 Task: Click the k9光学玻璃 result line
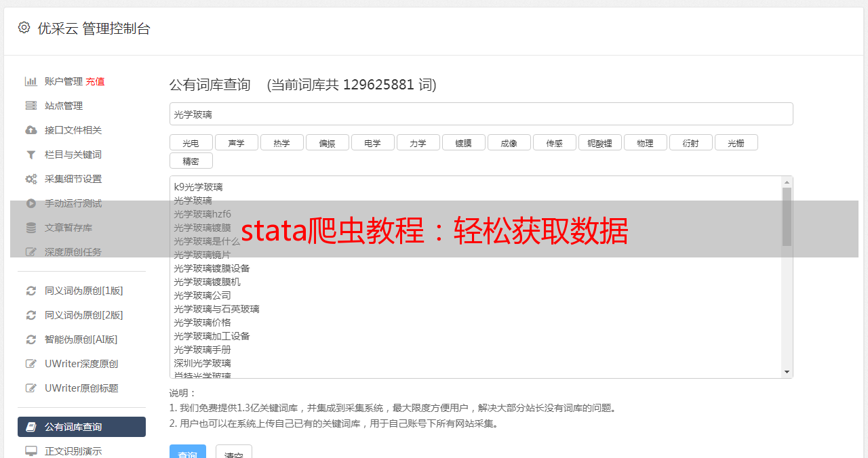pos(198,187)
